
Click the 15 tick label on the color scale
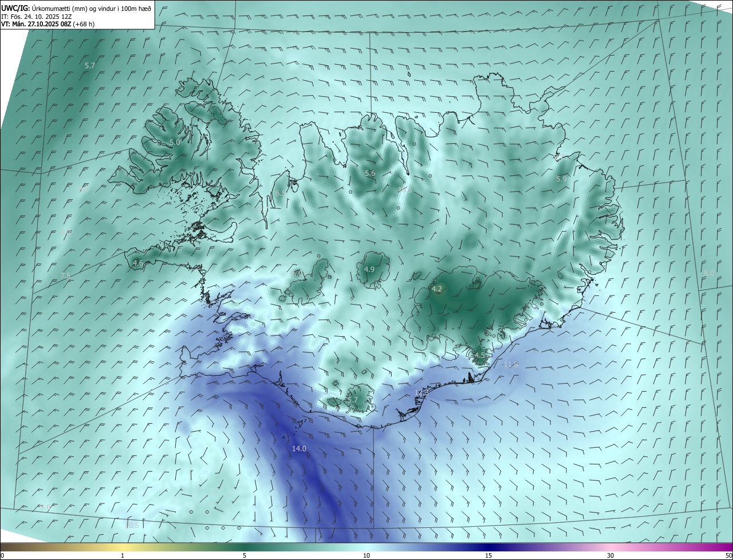click(x=488, y=555)
